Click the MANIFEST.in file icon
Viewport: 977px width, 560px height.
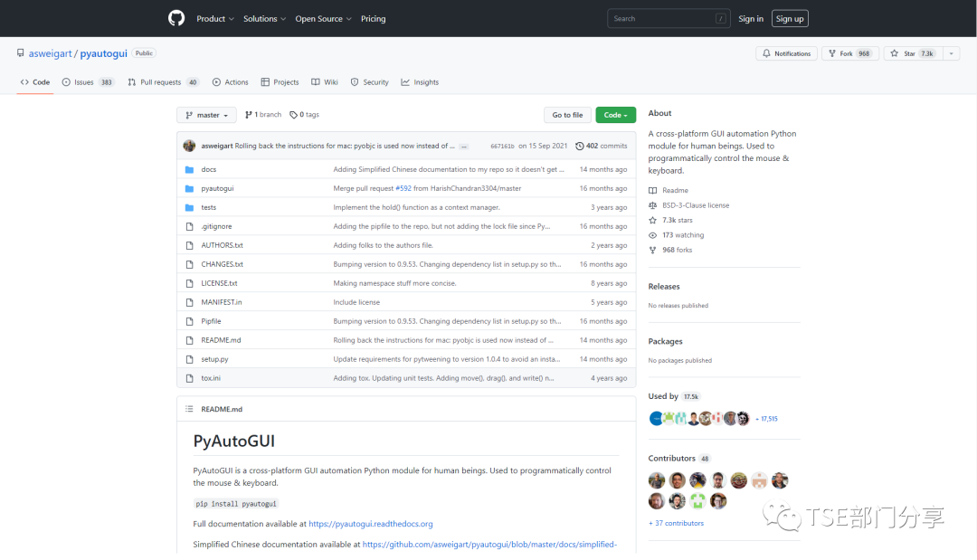(x=189, y=303)
